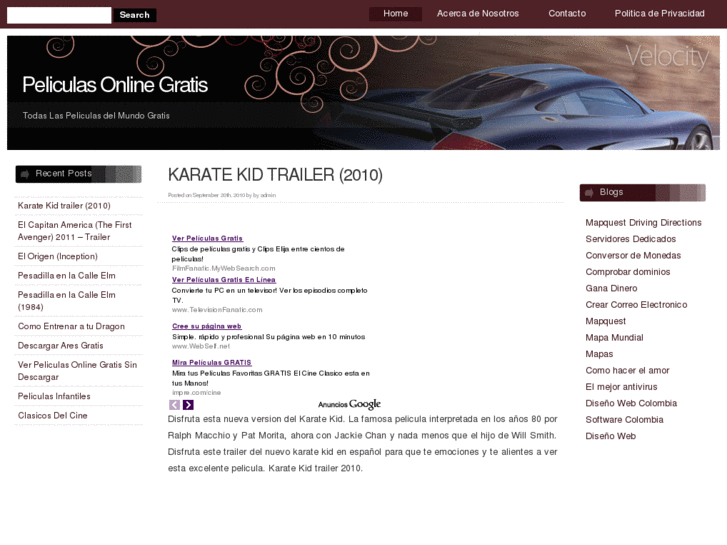Viewport: 727px width, 545px height.
Task: Open Ver Peliculas Online Gratis Sin Descargar
Action: tap(77, 371)
